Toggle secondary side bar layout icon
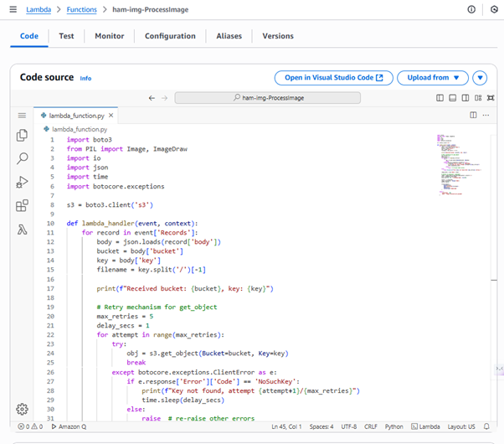504x444 pixels. click(x=465, y=98)
